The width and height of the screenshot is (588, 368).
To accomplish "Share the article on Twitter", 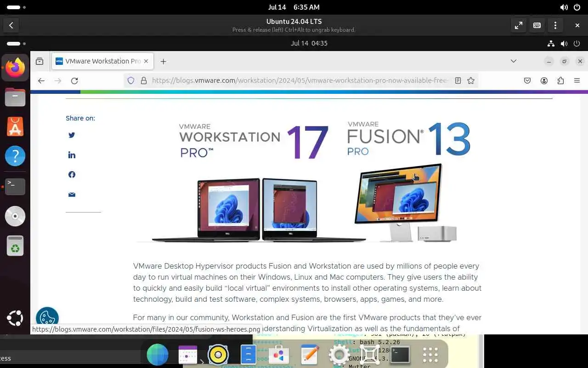I will click(x=72, y=135).
